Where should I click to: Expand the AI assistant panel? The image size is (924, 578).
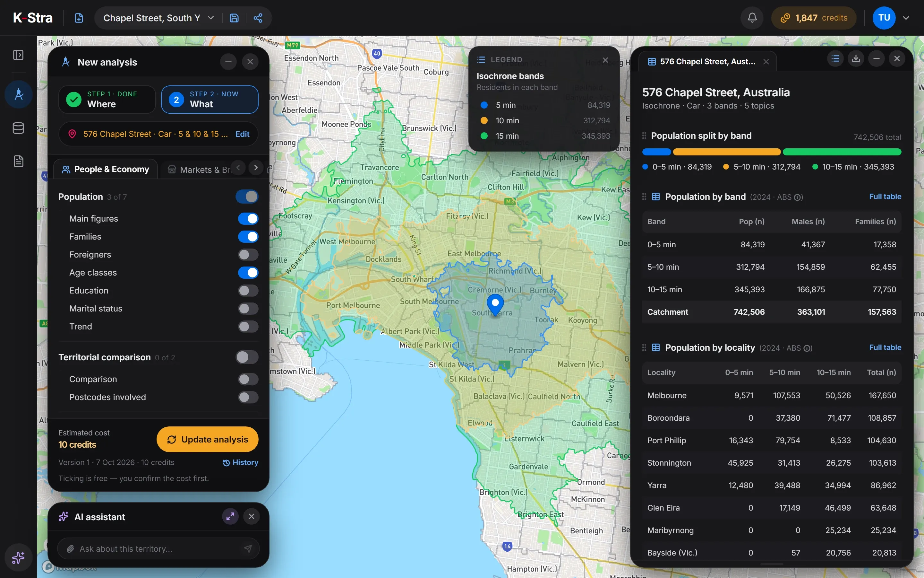pyautogui.click(x=230, y=516)
